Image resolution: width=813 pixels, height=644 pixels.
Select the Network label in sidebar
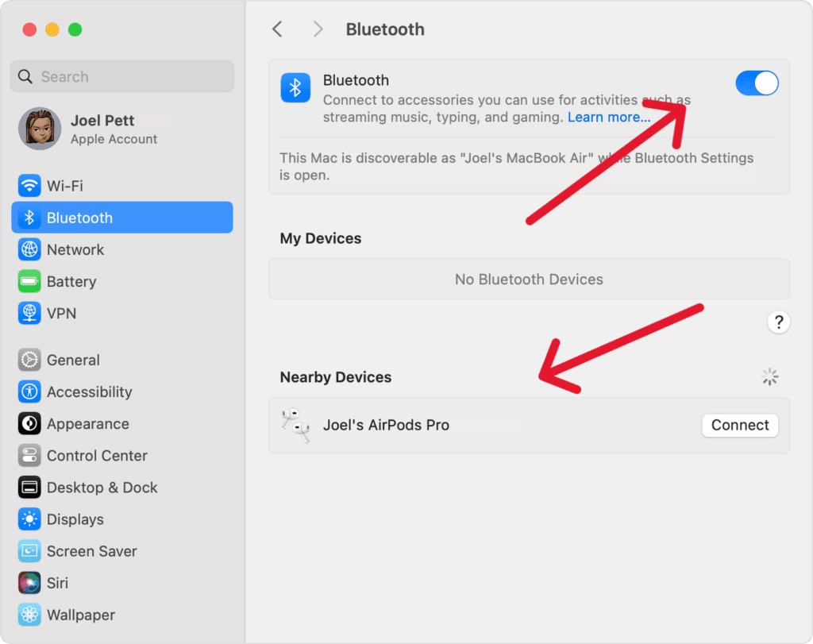75,249
